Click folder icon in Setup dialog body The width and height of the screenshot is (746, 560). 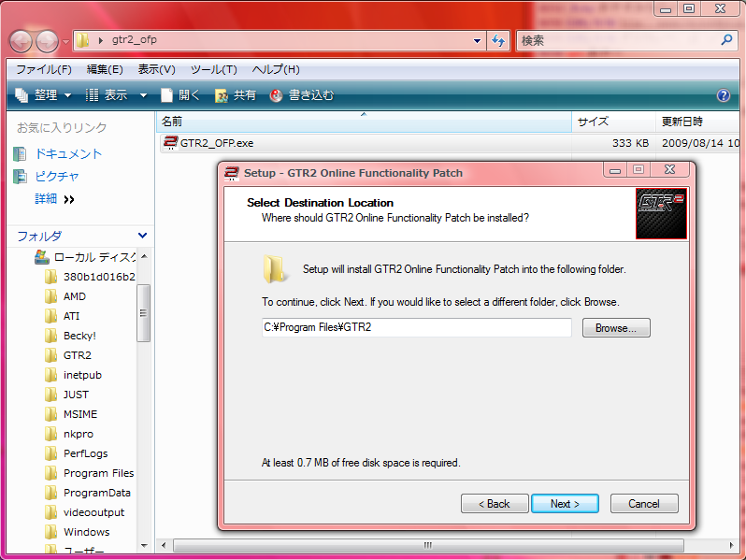[275, 269]
